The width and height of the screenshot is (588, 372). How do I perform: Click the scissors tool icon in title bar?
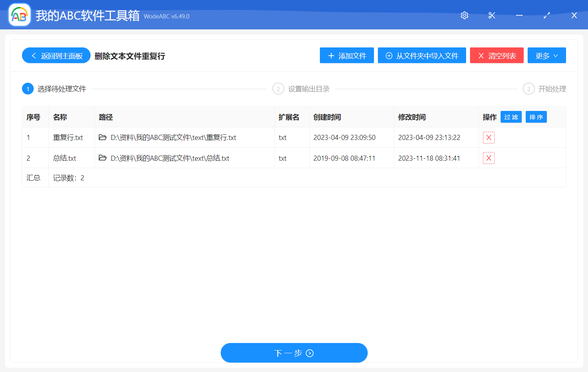click(x=492, y=15)
